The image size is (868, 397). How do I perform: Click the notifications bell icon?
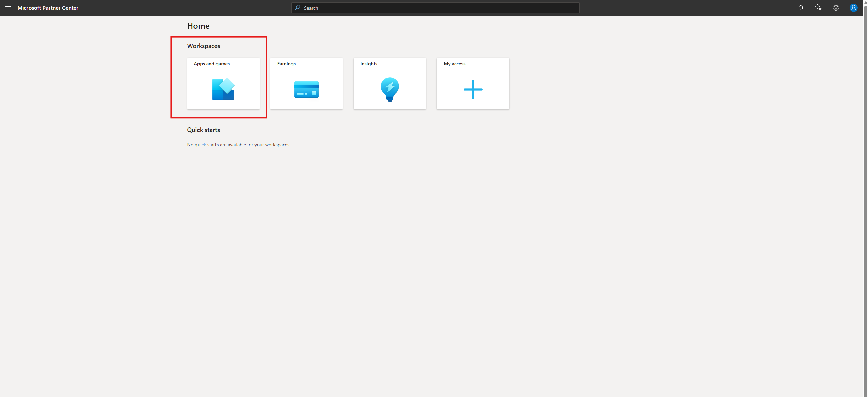click(801, 8)
